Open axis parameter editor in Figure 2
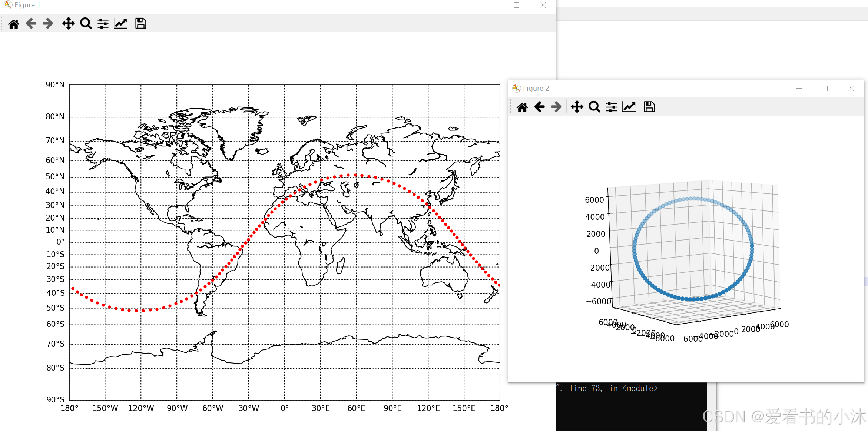The width and height of the screenshot is (868, 431). coord(629,106)
